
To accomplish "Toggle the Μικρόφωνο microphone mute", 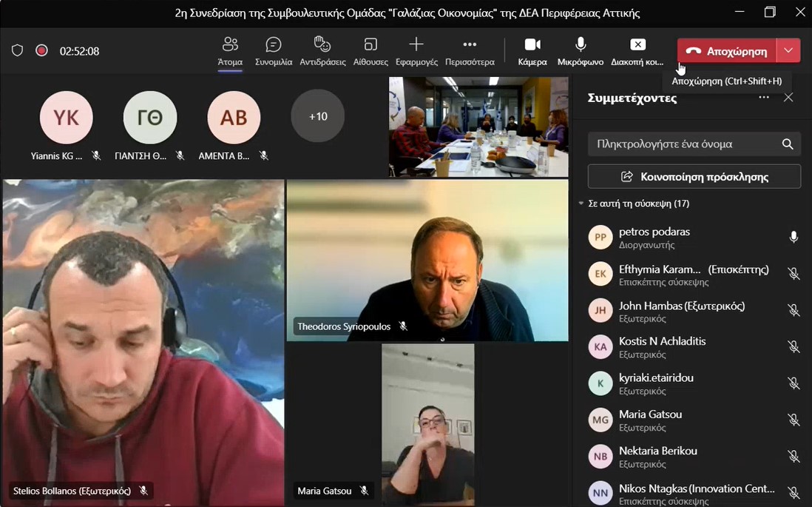I will pyautogui.click(x=581, y=45).
